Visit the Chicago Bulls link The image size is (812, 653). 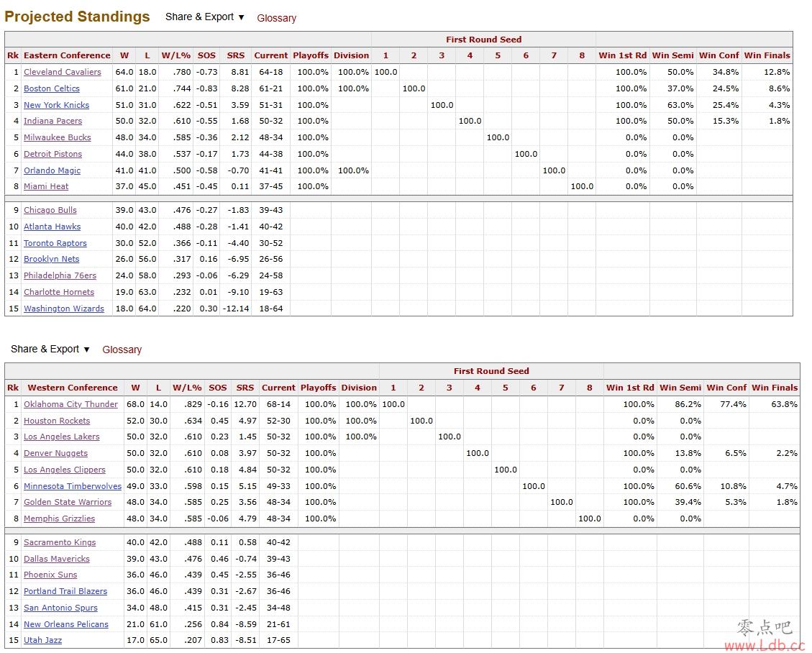point(50,210)
